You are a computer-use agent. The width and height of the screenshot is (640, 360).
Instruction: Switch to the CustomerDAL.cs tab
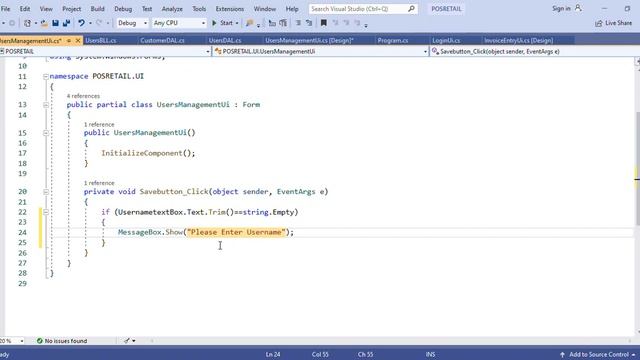click(x=162, y=40)
